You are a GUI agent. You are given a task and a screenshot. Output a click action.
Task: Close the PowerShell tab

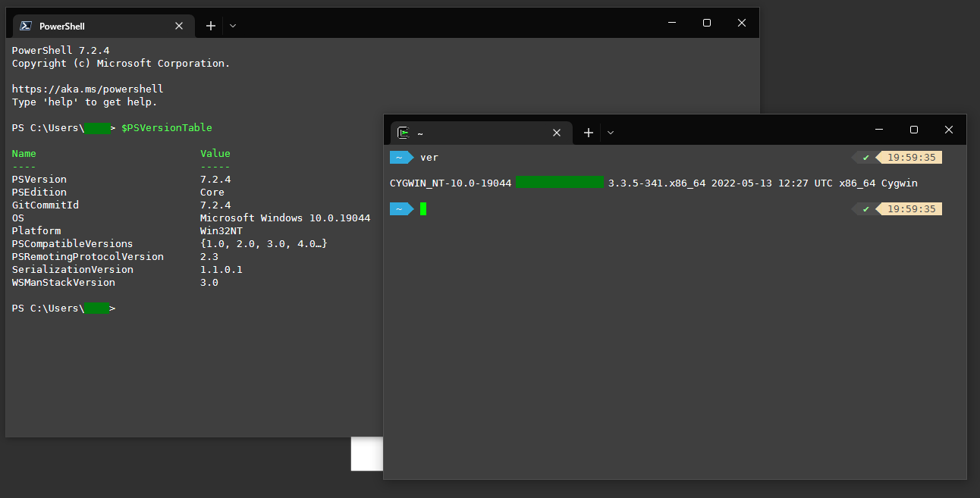point(179,26)
